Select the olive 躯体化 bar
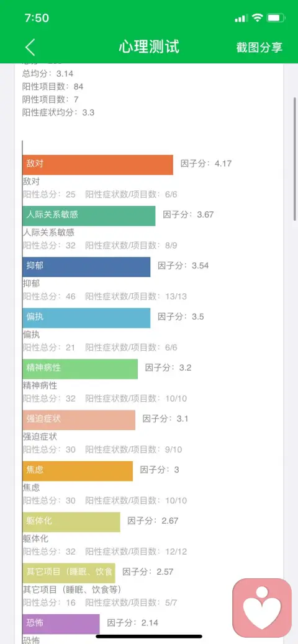Image resolution: width=298 pixels, height=644 pixels. coord(71,522)
